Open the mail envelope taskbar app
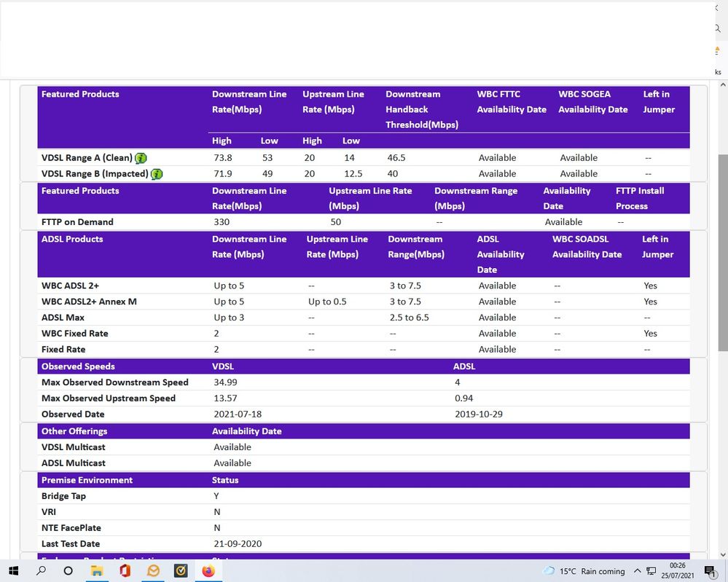The width and height of the screenshot is (728, 582). tap(153, 571)
